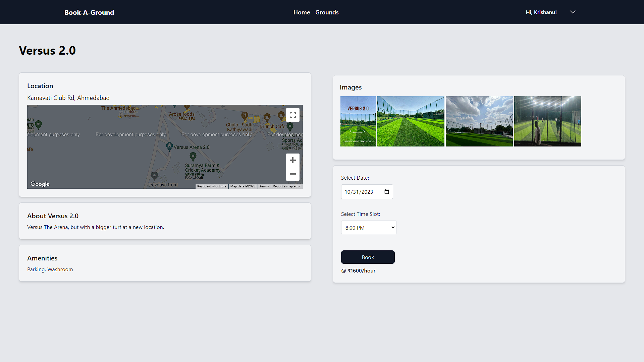The width and height of the screenshot is (644, 362).
Task: Zoom in on the map with plus icon
Action: [292, 160]
